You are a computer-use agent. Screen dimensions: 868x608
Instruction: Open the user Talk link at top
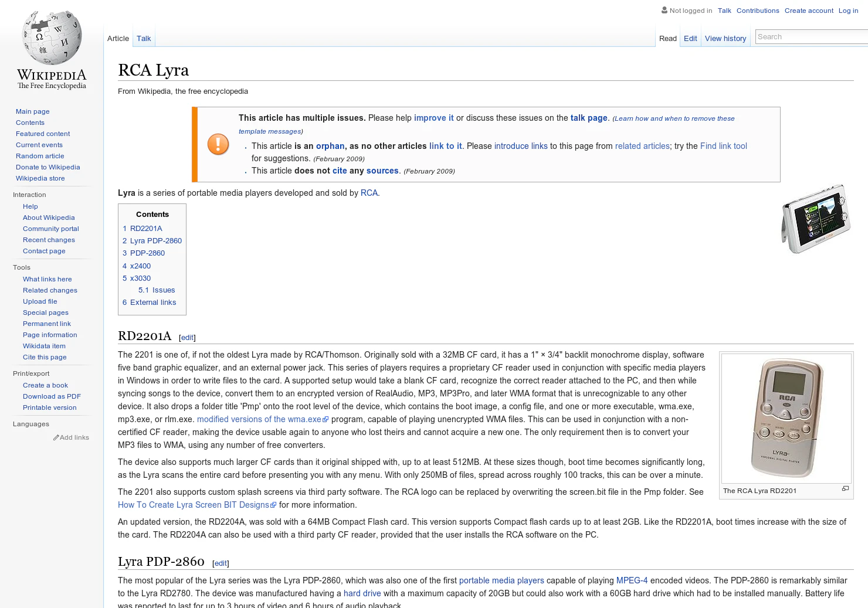(x=724, y=11)
